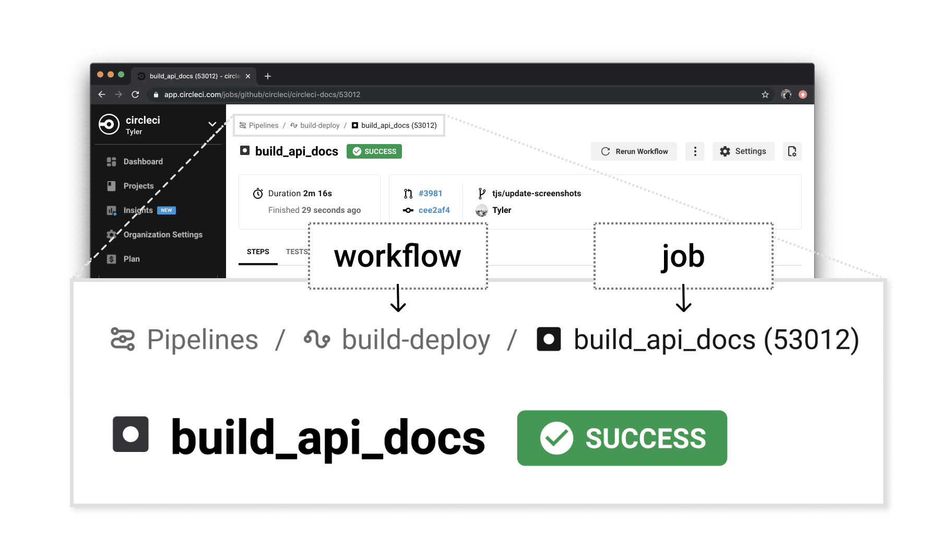Open the browser profile avatar
This screenshot has width=937, height=560.
pos(786,94)
